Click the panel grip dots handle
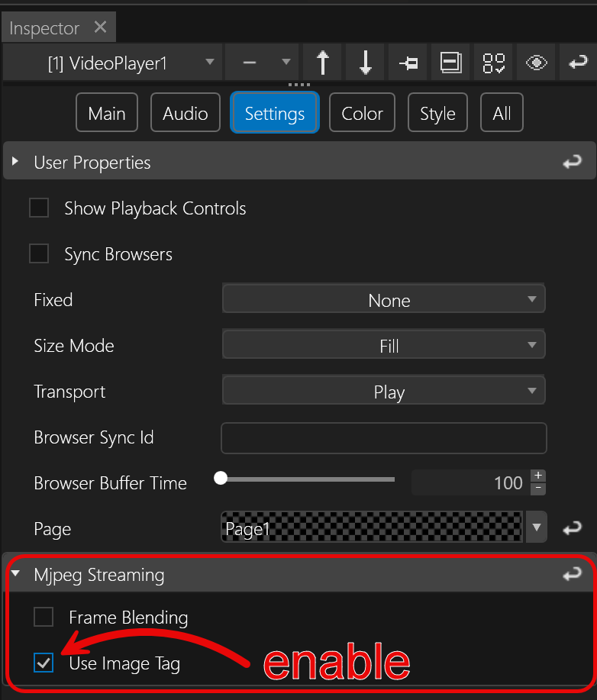 pyautogui.click(x=298, y=85)
